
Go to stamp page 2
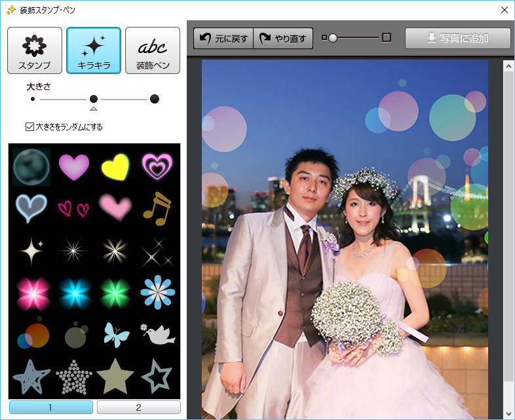click(138, 408)
